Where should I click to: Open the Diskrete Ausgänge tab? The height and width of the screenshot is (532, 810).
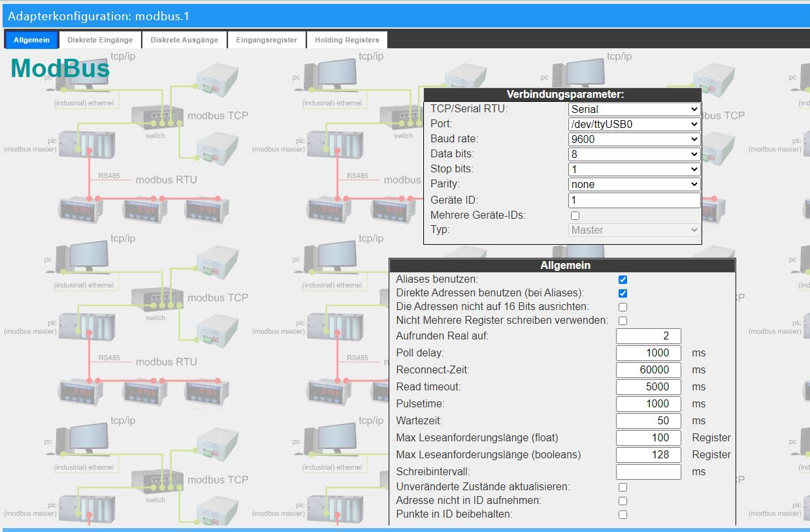point(184,40)
